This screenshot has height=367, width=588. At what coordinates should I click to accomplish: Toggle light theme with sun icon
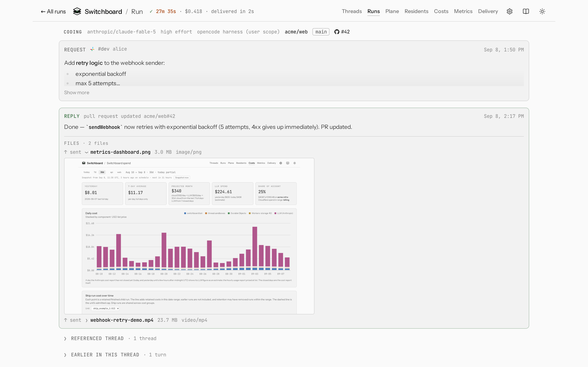point(542,11)
